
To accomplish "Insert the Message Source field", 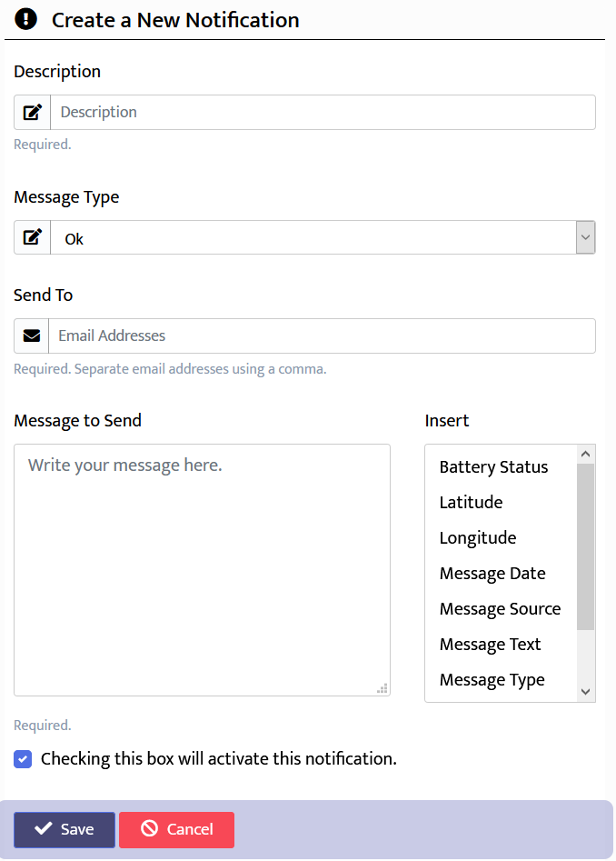I will coord(500,609).
